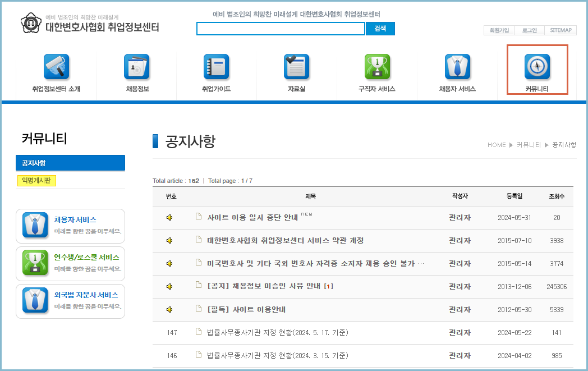Click the highlighted 커뮤니티 clock icon
This screenshot has width=588, height=371.
[536, 66]
